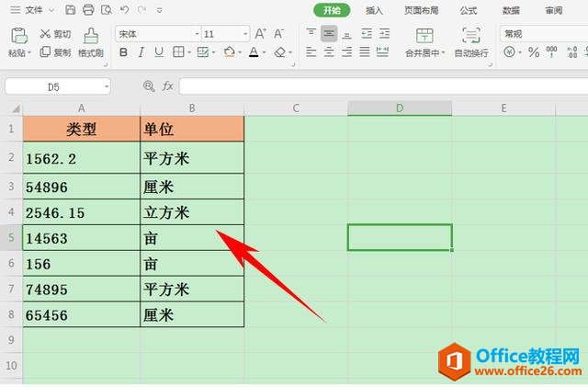Click the Save icon in quick access bar
Screen dimensions: 588x387
[x=70, y=10]
